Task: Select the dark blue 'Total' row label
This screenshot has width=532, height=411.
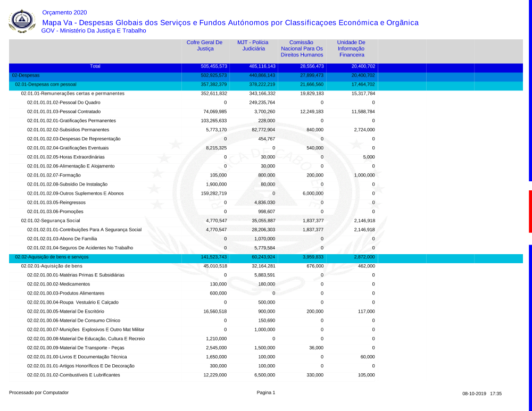Action: pyautogui.click(x=95, y=66)
